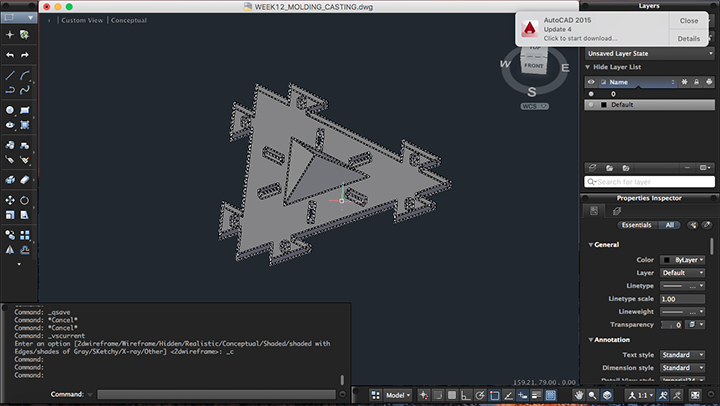Image resolution: width=720 pixels, height=406 pixels.
Task: Click the New Layer icon in the Layers panel
Action: pos(592,168)
